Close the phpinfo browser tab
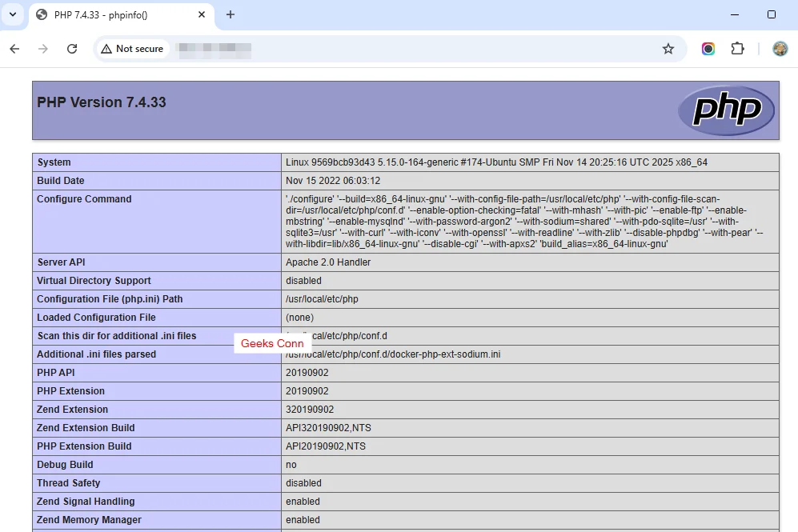Screen dimensions: 798x532 (202, 14)
